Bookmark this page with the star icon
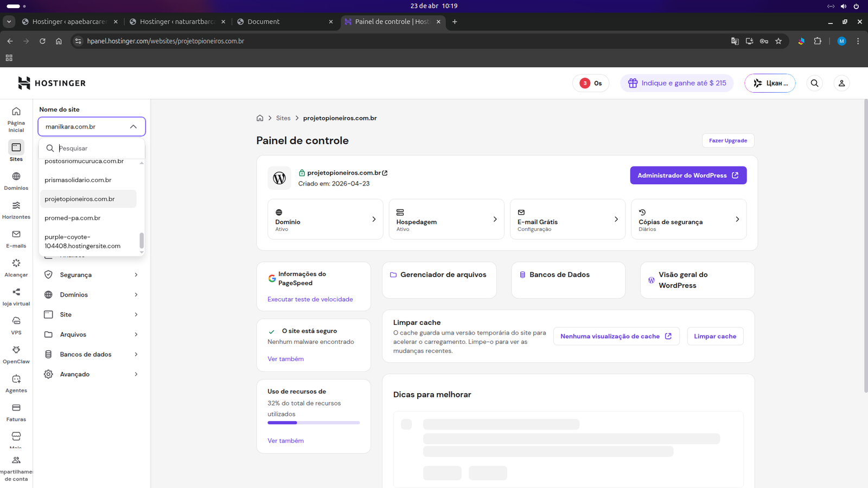Viewport: 868px width, 488px height. [778, 41]
